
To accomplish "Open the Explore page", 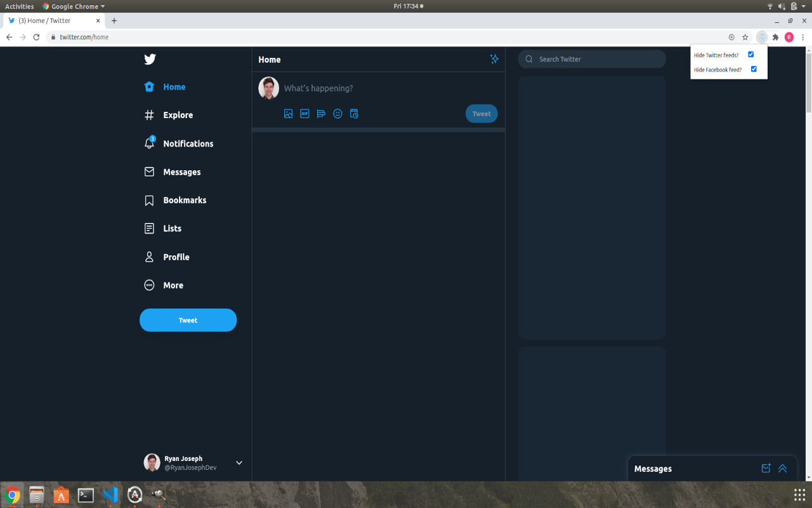I will point(169,115).
